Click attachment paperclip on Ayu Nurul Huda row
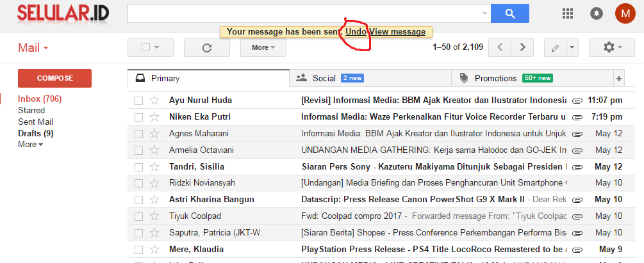644x263 pixels. click(x=578, y=100)
